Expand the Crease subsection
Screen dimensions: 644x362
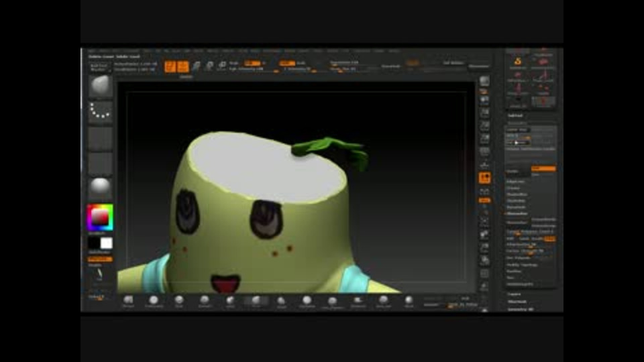[x=513, y=188]
